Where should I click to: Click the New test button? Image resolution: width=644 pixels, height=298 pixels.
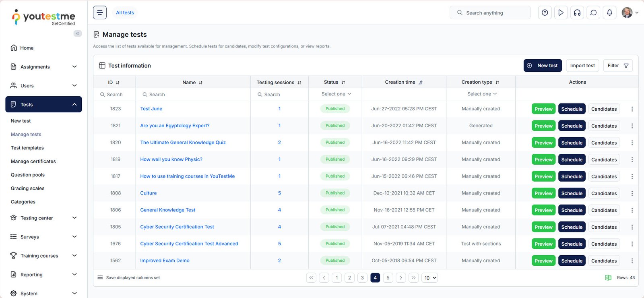[543, 66]
